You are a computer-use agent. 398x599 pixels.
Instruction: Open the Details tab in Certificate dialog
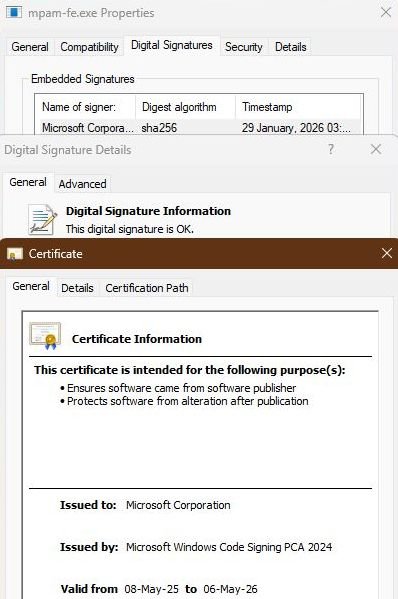[x=77, y=288]
